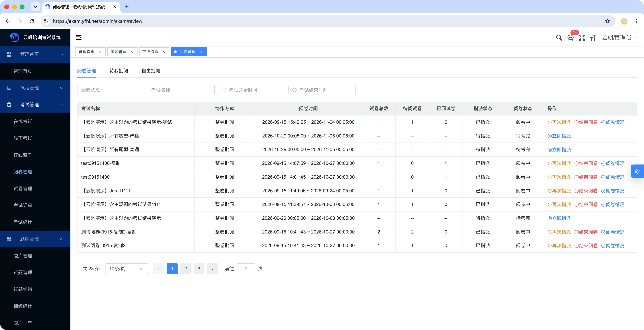Viewport: 644px width, 330px height.
Task: Toggle fullscreen mode icon
Action: click(582, 38)
